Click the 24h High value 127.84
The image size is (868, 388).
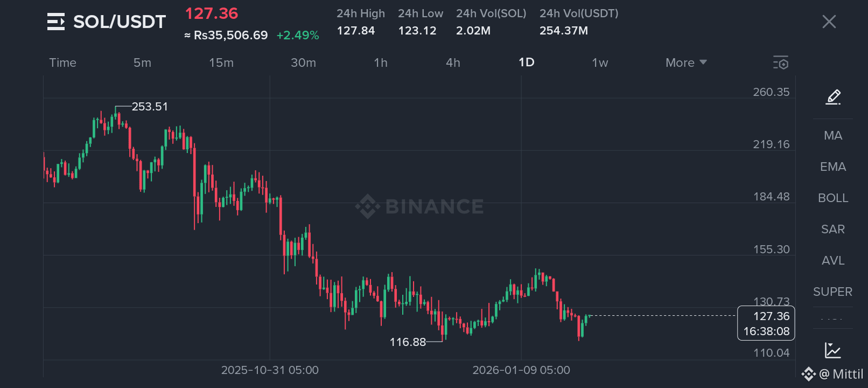(356, 31)
